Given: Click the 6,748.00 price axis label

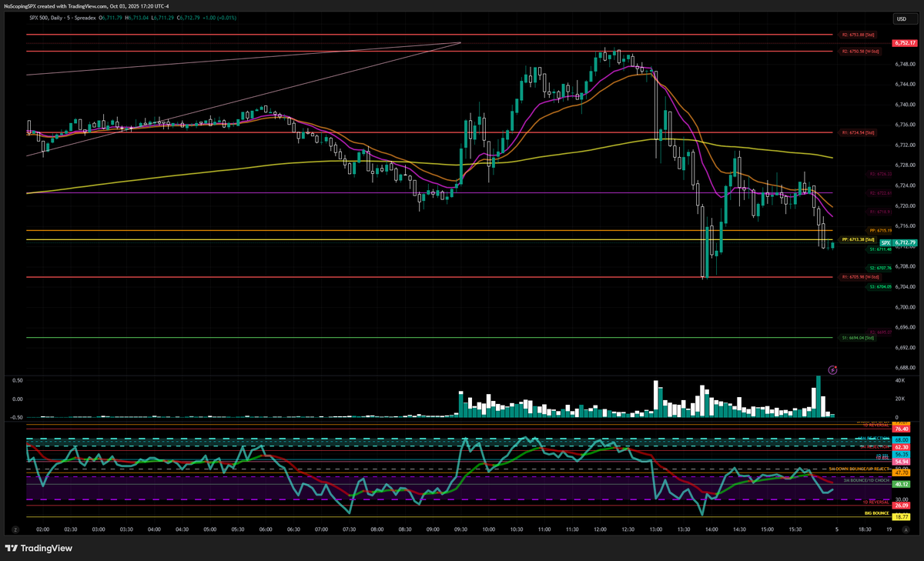Looking at the screenshot, I should click(x=904, y=64).
